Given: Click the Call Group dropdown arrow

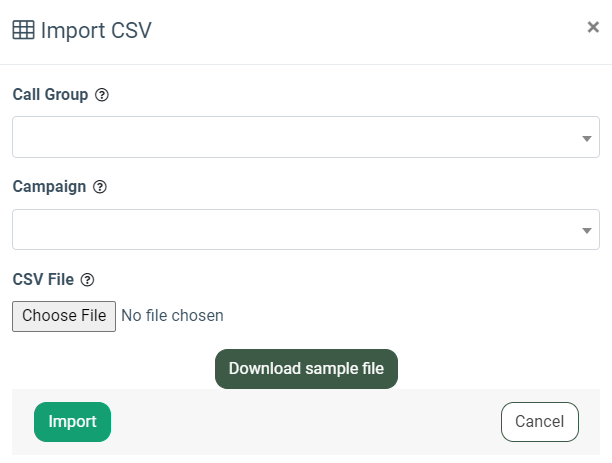Looking at the screenshot, I should coord(587,138).
